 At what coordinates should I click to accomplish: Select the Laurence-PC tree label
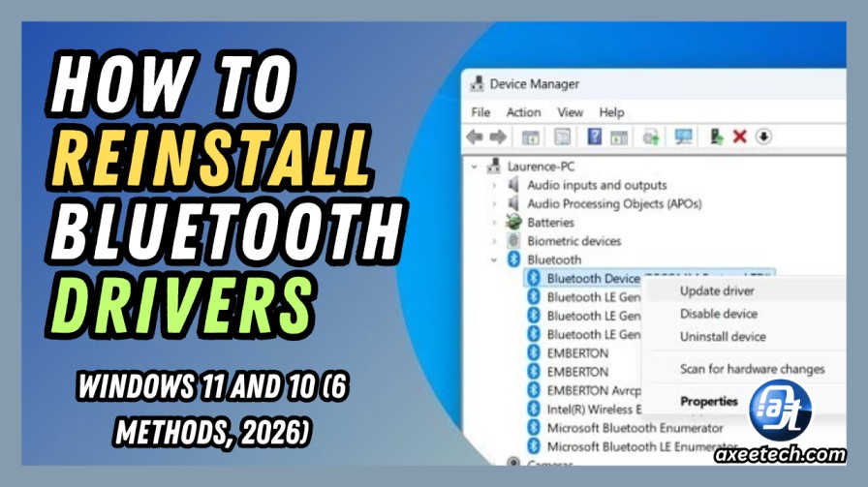click(541, 166)
